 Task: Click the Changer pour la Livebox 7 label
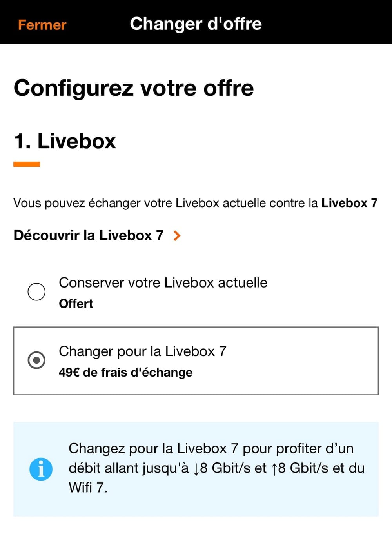point(142,351)
